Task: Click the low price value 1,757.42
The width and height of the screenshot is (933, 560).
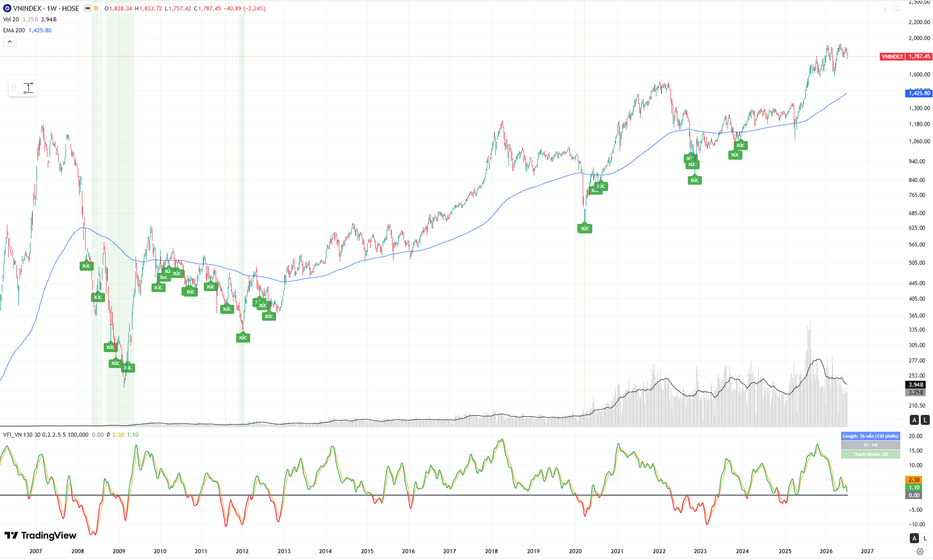Action: tap(180, 9)
